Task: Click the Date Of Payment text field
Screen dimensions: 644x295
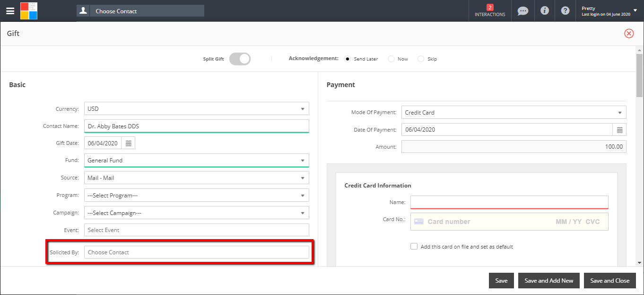Action: pyautogui.click(x=507, y=130)
